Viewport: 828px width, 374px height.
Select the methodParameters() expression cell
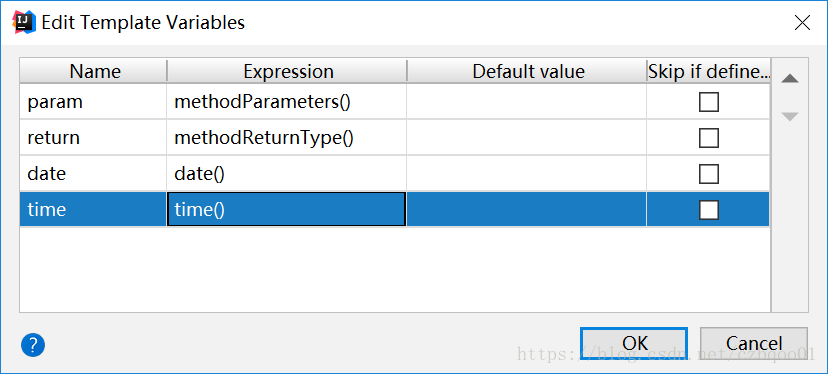pyautogui.click(x=286, y=102)
